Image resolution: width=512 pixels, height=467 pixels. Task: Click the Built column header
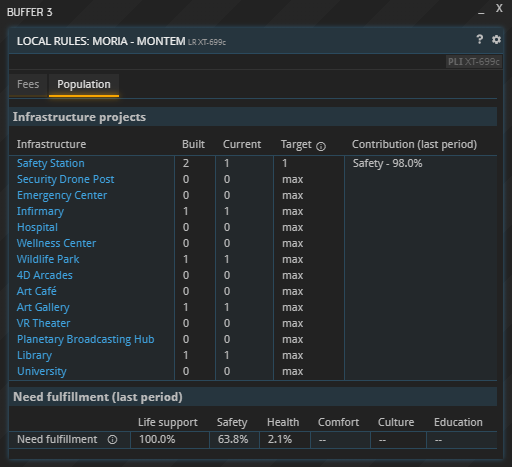click(x=193, y=144)
